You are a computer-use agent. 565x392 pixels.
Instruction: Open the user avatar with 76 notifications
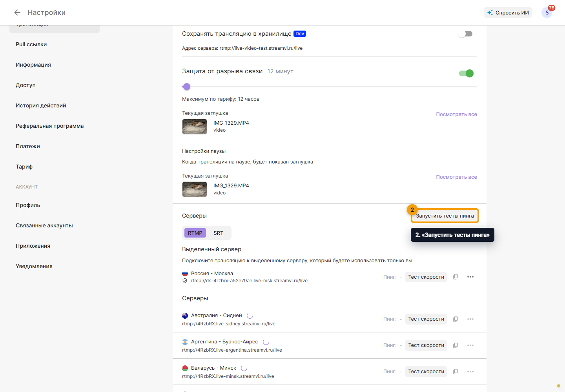click(547, 13)
